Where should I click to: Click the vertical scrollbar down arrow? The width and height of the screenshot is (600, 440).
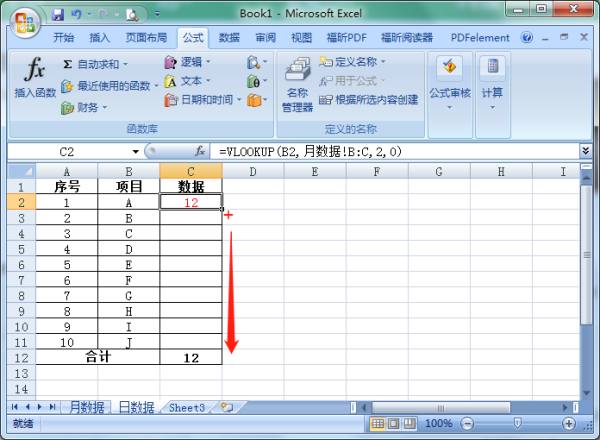[x=586, y=393]
